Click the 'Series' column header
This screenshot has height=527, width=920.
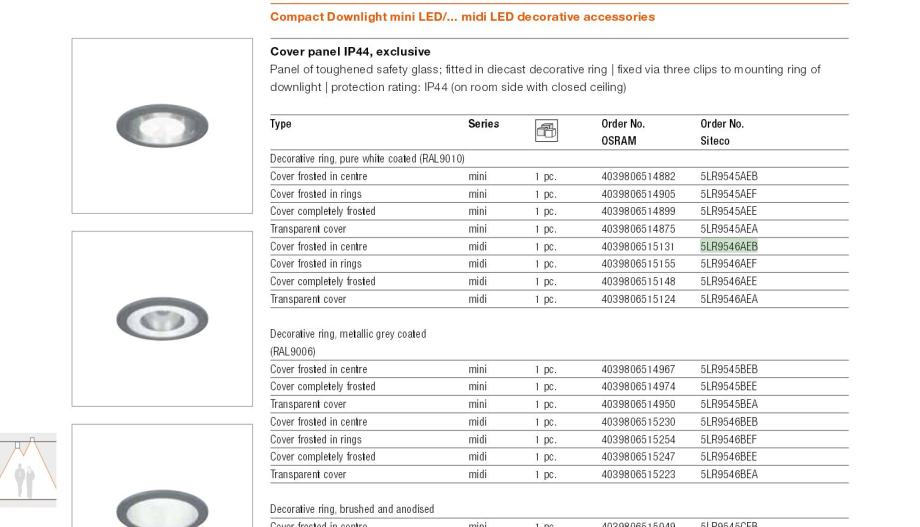tap(483, 124)
